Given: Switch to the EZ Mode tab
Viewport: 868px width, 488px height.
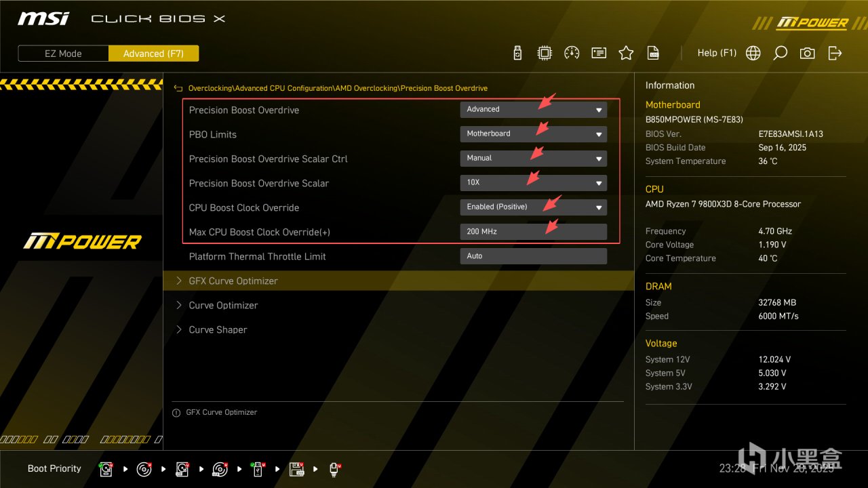Looking at the screenshot, I should [x=63, y=54].
